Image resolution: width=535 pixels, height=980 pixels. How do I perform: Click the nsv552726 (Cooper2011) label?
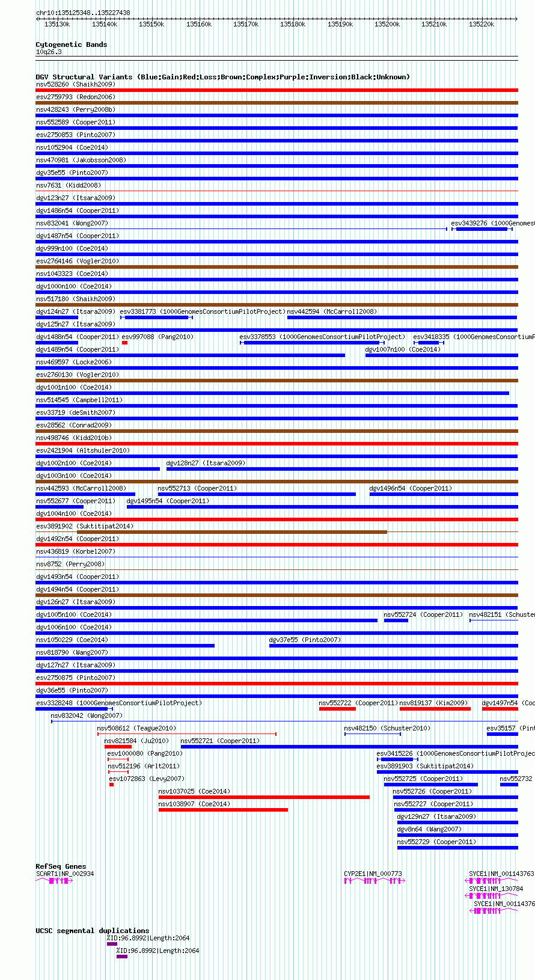click(432, 791)
